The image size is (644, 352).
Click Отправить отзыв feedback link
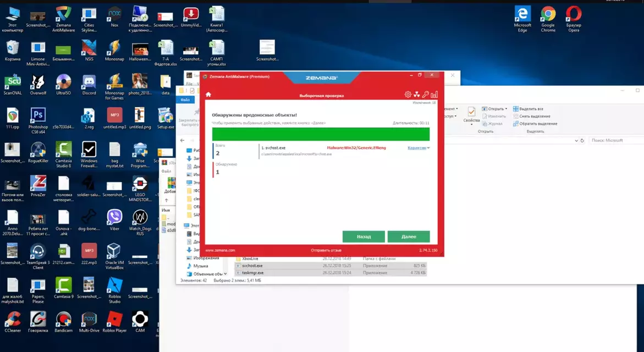click(326, 250)
